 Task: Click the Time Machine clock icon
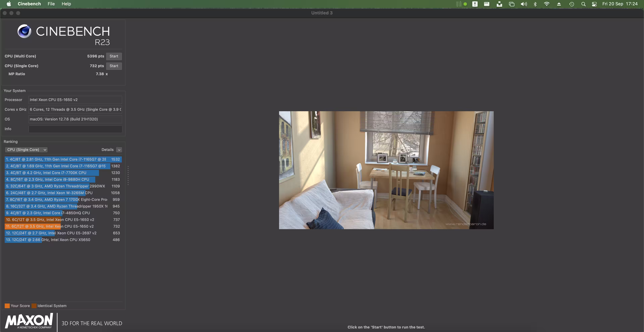[x=572, y=4]
